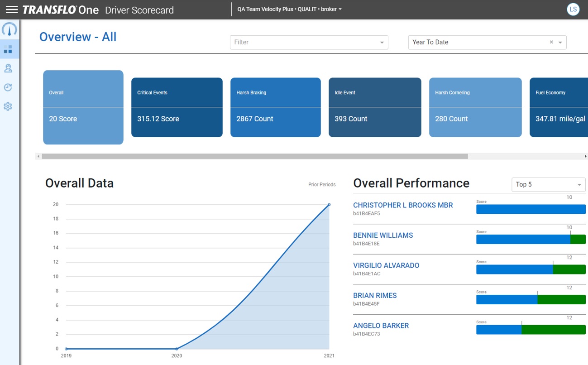Screen dimensions: 588x365
Task: Click the speedometer gauge sidebar icon
Action: 10,29
